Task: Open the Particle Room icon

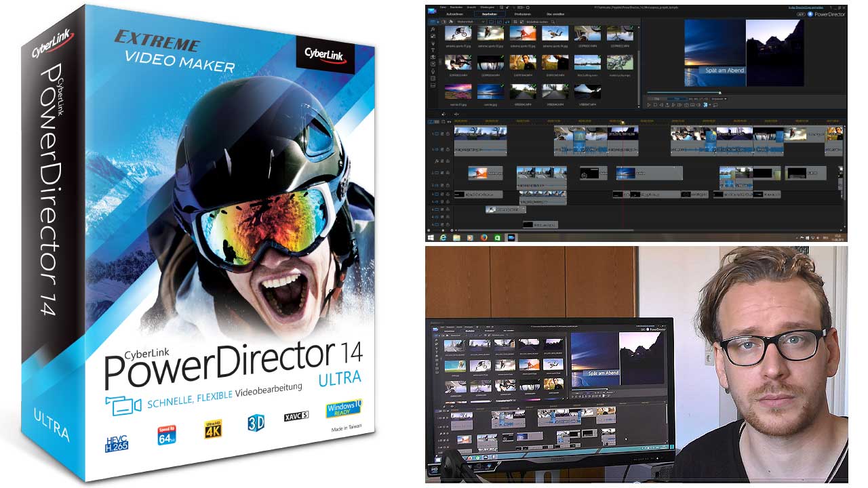Action: (x=433, y=43)
